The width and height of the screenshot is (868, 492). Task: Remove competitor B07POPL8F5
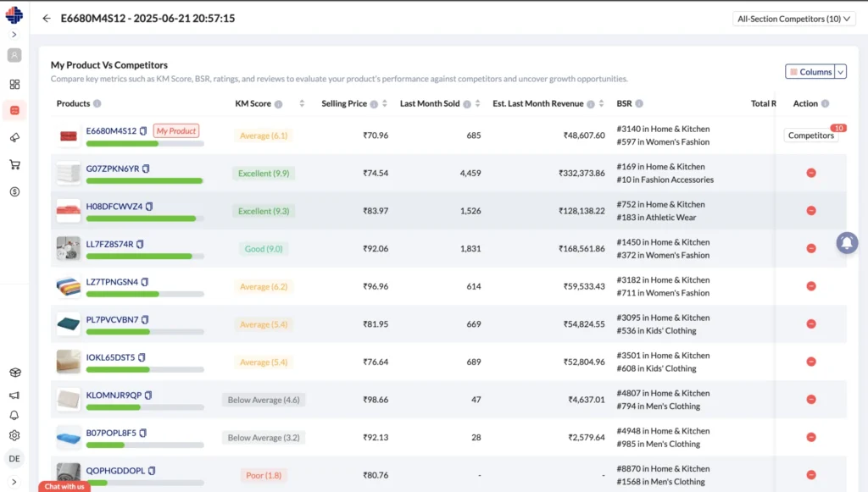(811, 437)
